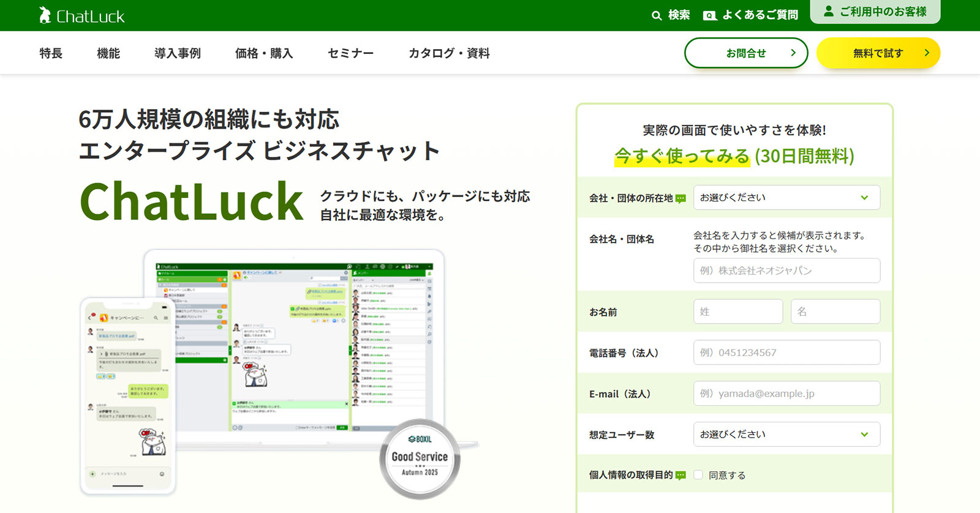Click the smartphone chat screenshot
The image size is (980, 513).
click(128, 396)
